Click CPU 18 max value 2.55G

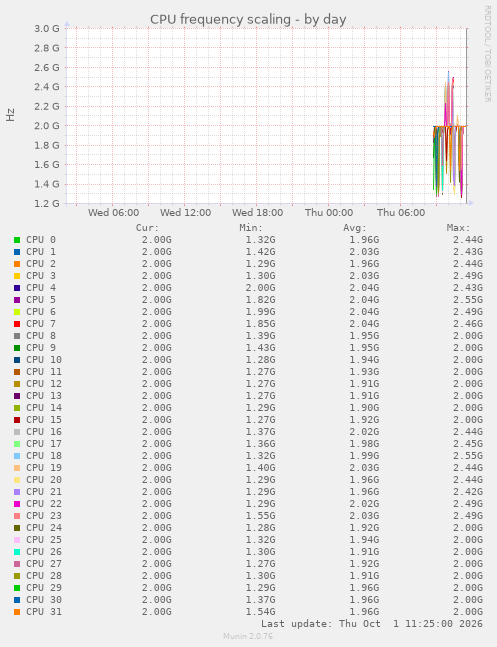(468, 456)
